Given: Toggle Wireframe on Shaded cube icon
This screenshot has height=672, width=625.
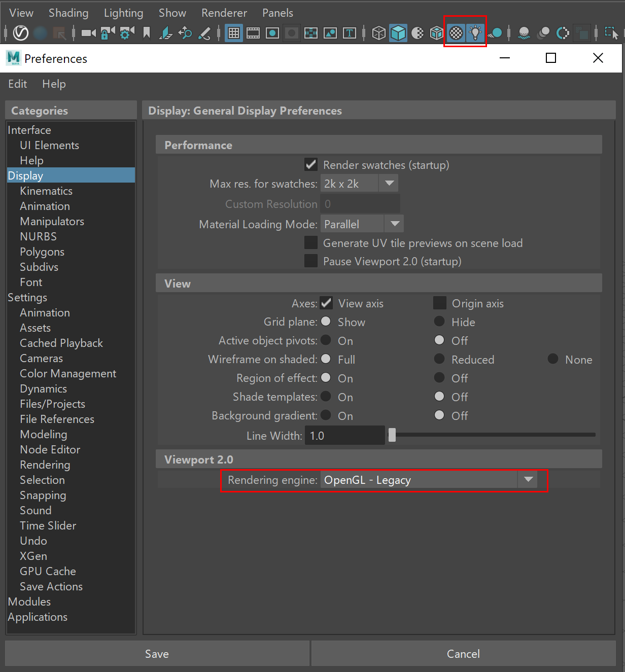Looking at the screenshot, I should (x=437, y=33).
